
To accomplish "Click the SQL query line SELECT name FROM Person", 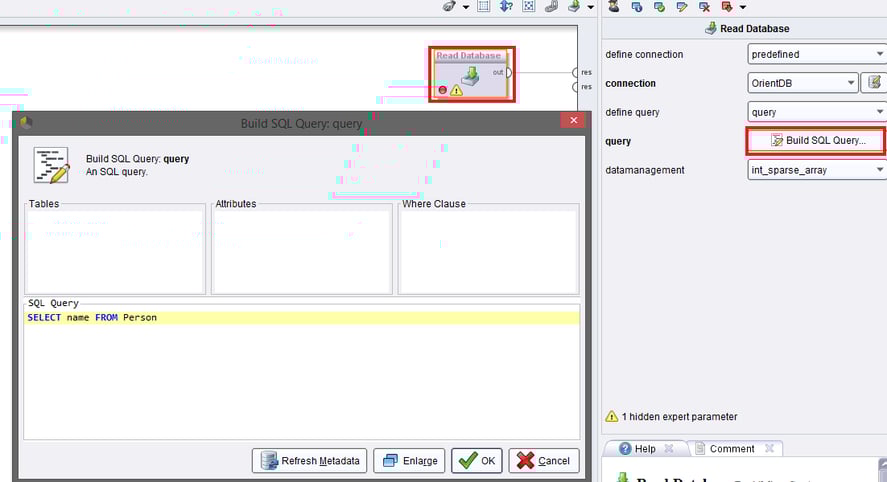I will 302,318.
